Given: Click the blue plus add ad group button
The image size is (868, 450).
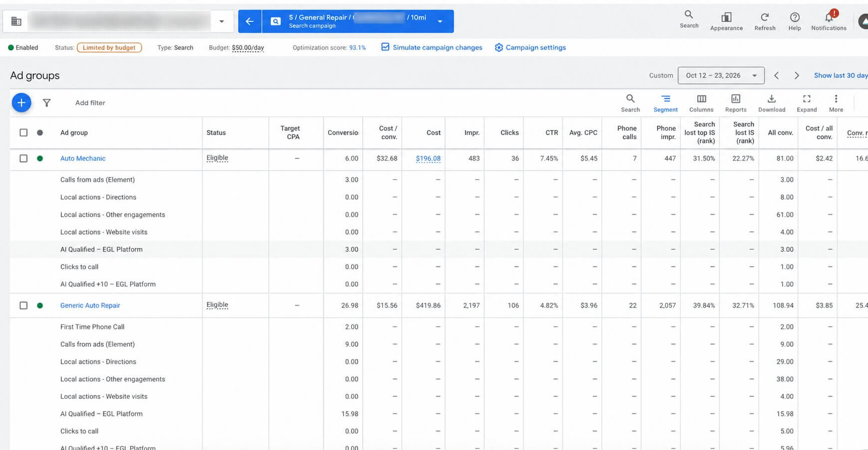Looking at the screenshot, I should [21, 103].
